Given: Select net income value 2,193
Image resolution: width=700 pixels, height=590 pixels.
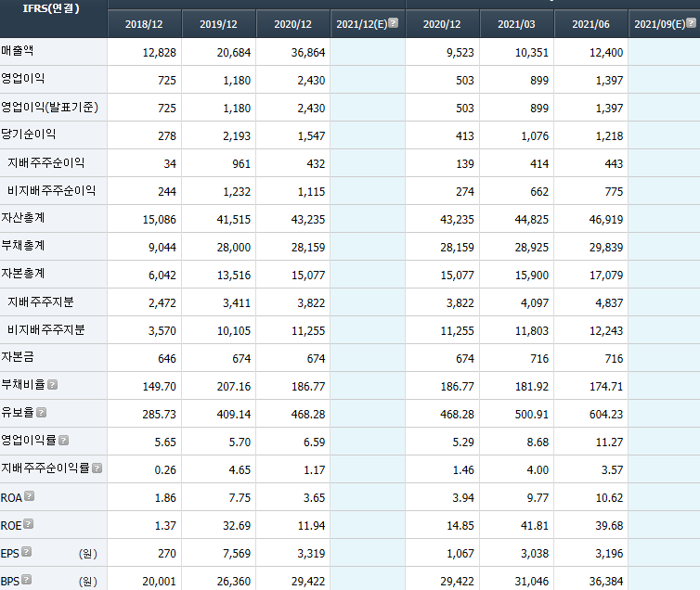Looking at the screenshot, I should (237, 136).
